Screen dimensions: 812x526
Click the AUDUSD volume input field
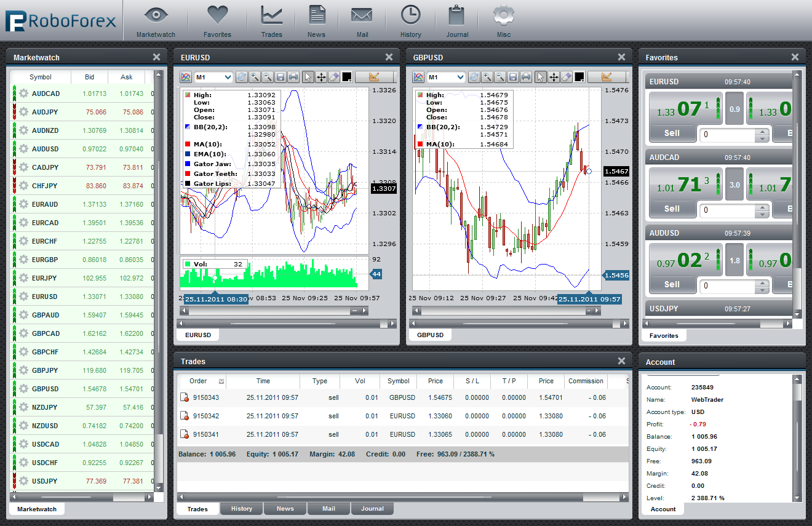728,285
